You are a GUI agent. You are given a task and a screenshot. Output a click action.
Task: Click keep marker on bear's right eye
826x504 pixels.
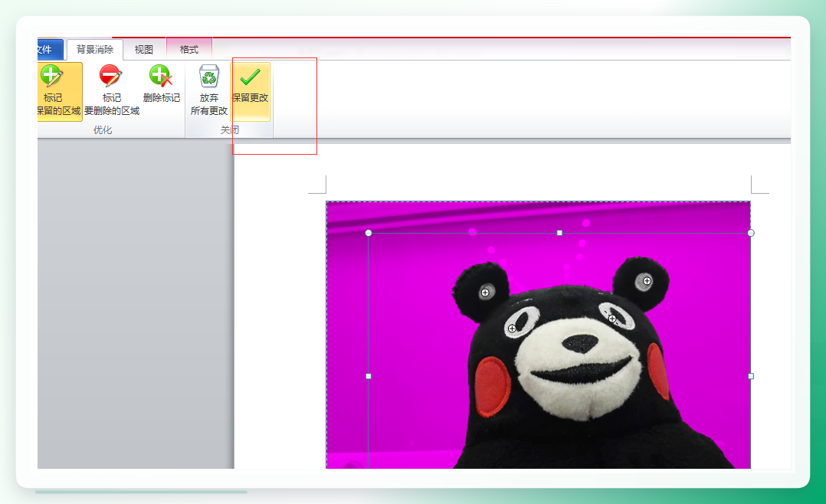(x=612, y=318)
